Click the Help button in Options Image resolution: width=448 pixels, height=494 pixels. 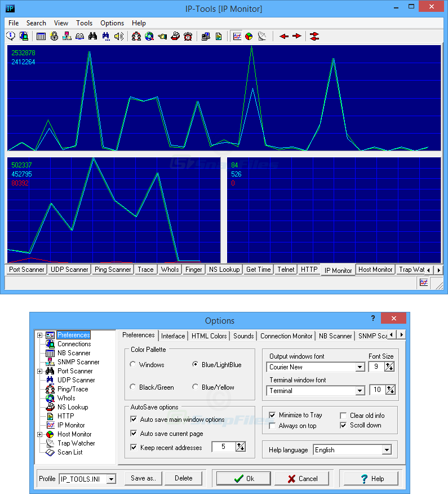[371, 479]
